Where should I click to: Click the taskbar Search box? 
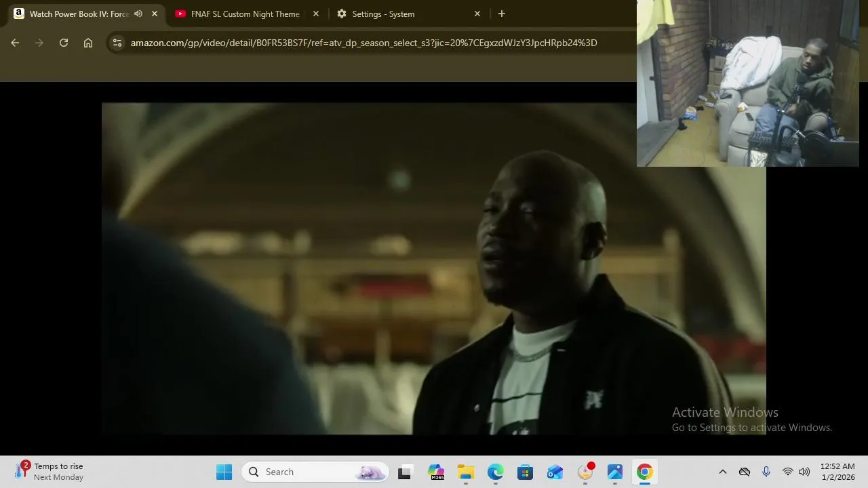[x=315, y=472]
